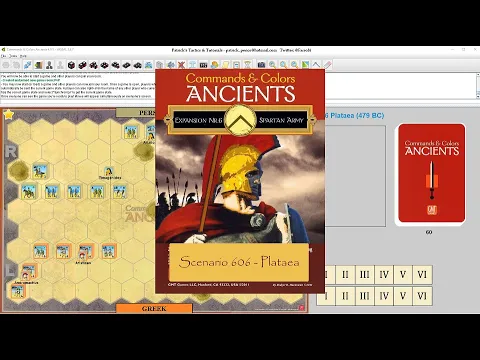
Task: Click the Scenario 606 Plataea cover image
Action: [x=240, y=181]
